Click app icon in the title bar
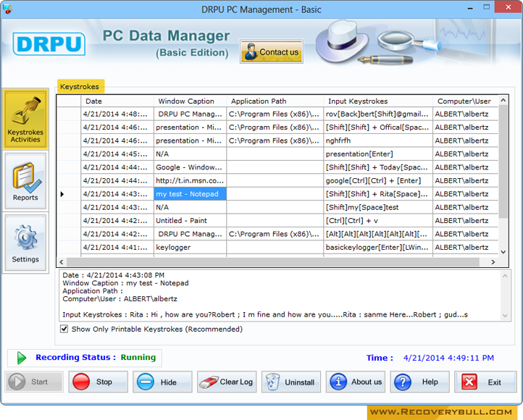This screenshot has width=523, height=420. [7, 9]
